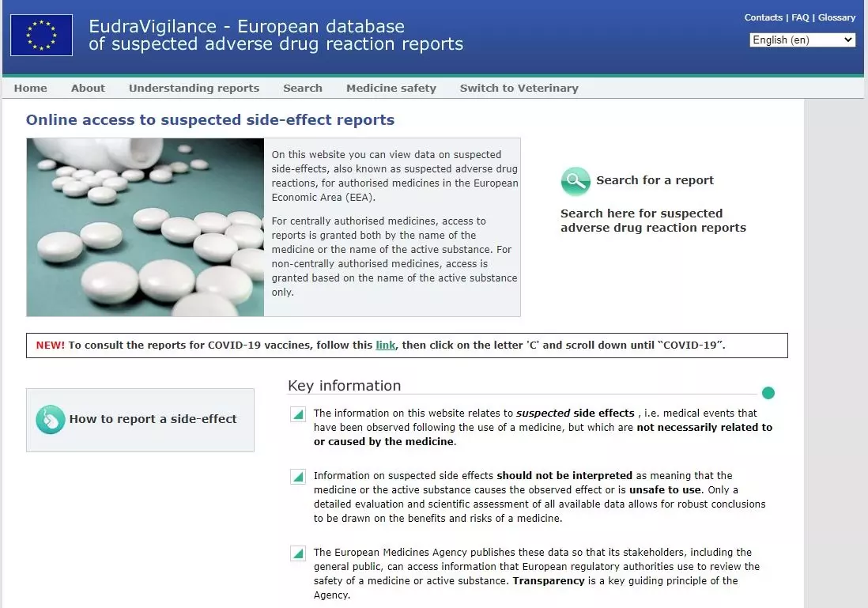Open the English (en) language dropdown
Screen dimensions: 868x608
[802, 40]
